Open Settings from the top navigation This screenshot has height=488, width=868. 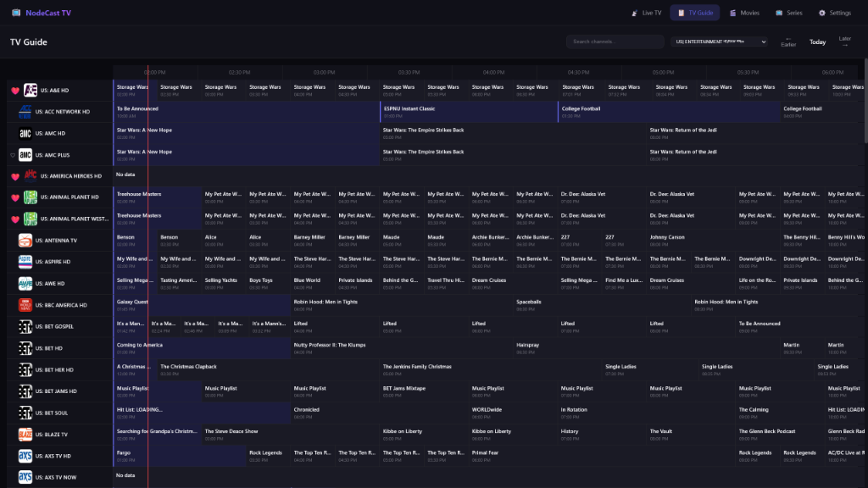pyautogui.click(x=835, y=13)
